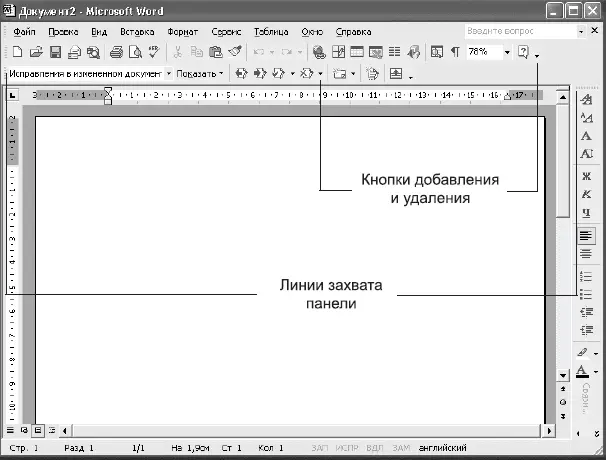This screenshot has width=606, height=460.
Task: Save the document with the diskette icon
Action: [x=56, y=52]
